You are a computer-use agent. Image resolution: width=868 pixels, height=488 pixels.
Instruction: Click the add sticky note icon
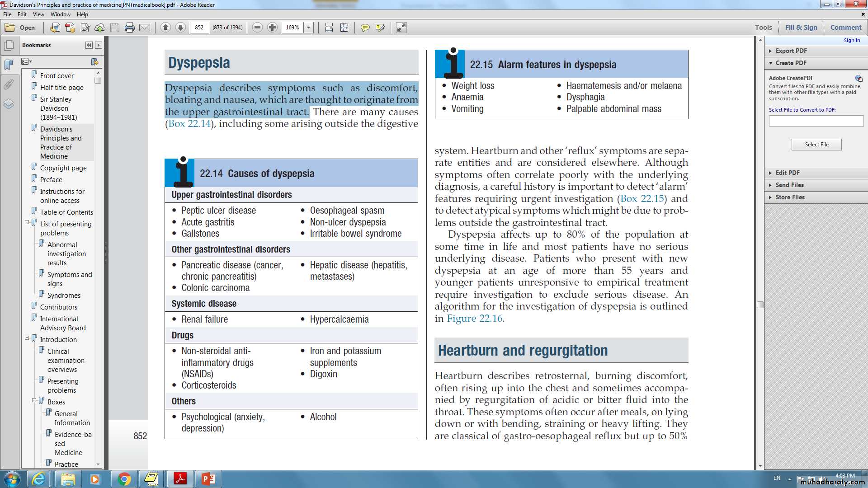[x=365, y=28]
